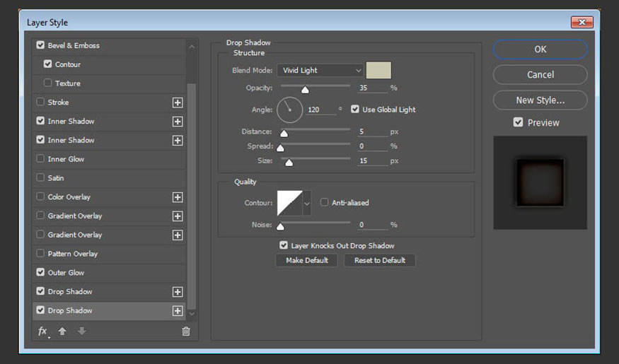Open the Bevel & Emboss settings pane
Screen dimensions: 619x364
pos(74,45)
